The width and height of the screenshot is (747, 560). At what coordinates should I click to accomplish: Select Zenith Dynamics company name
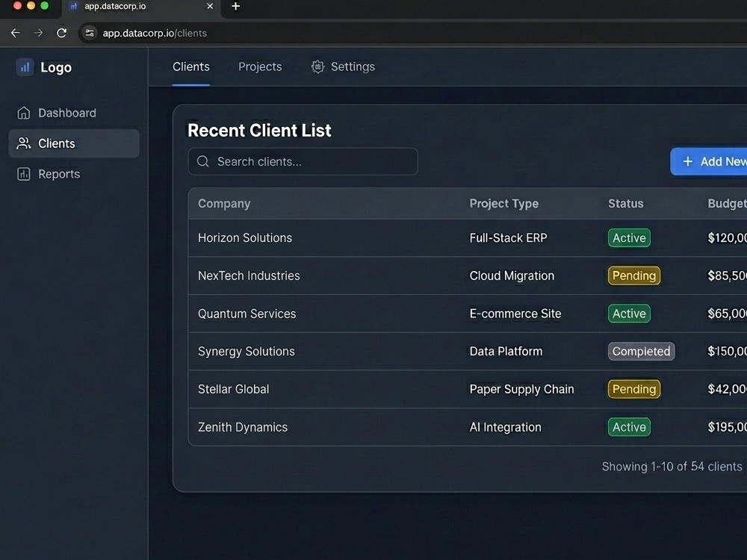pyautogui.click(x=243, y=427)
